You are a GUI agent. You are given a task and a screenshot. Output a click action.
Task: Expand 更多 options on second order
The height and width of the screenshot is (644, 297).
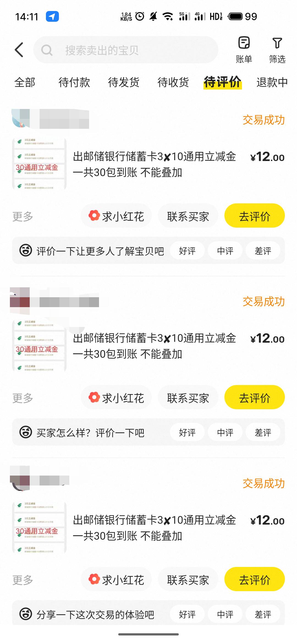tap(23, 398)
